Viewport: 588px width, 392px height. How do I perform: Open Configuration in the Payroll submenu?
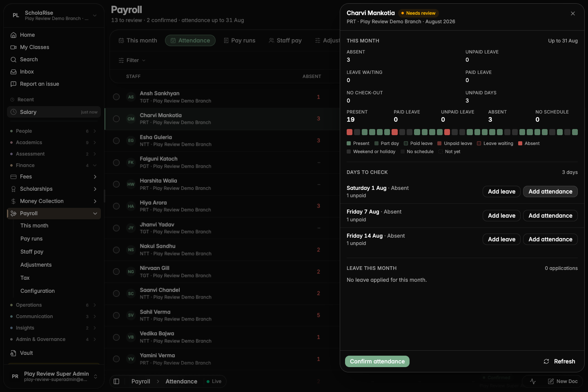tap(38, 291)
